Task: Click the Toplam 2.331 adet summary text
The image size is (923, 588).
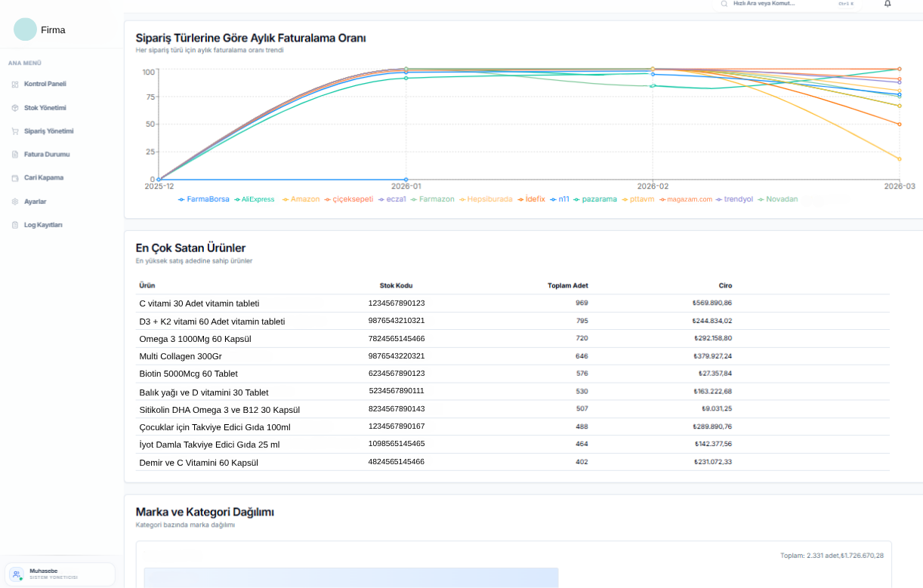Action: pyautogui.click(x=832, y=556)
